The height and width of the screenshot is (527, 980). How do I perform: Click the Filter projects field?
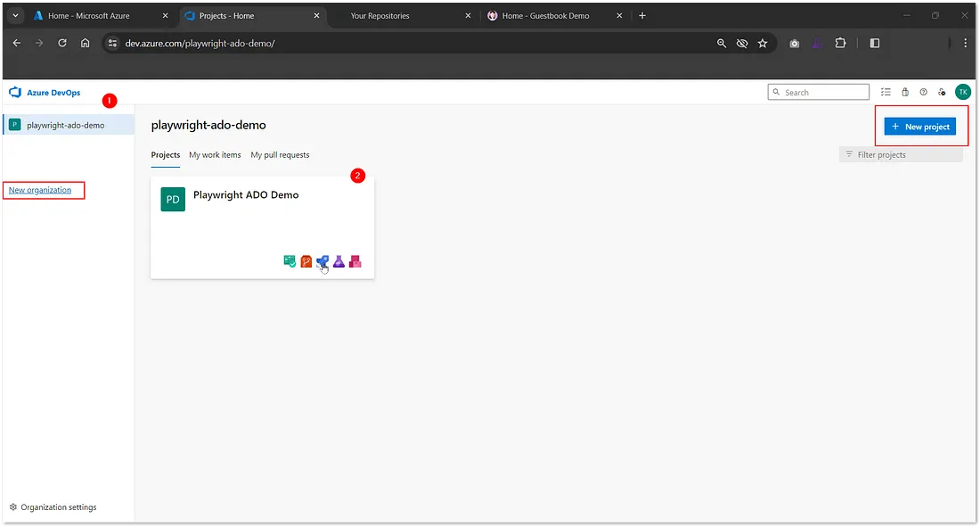pyautogui.click(x=901, y=154)
